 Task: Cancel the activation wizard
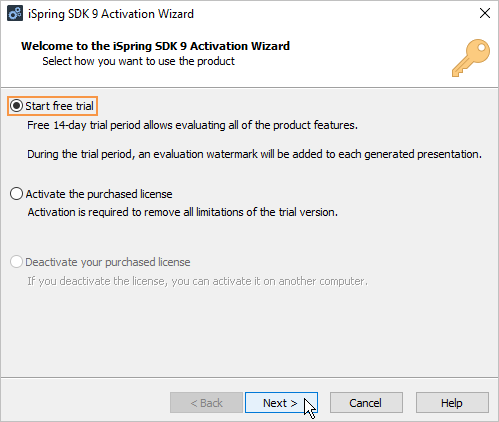pos(366,403)
